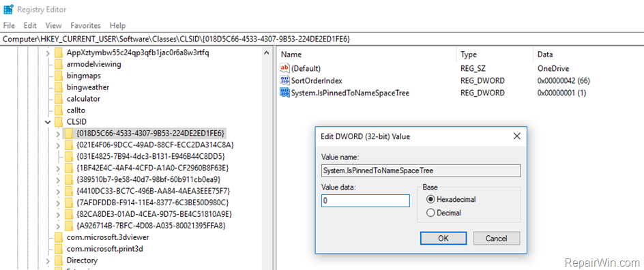The height and width of the screenshot is (270, 644).
Task: Click folder icon of {82CA8DE3-01AD...} key
Action: [69, 214]
